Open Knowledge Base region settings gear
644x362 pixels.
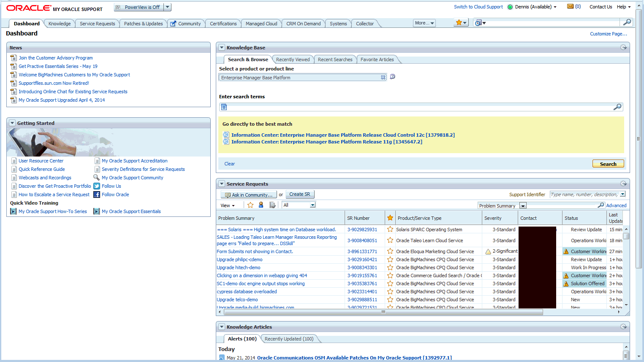[x=623, y=47]
